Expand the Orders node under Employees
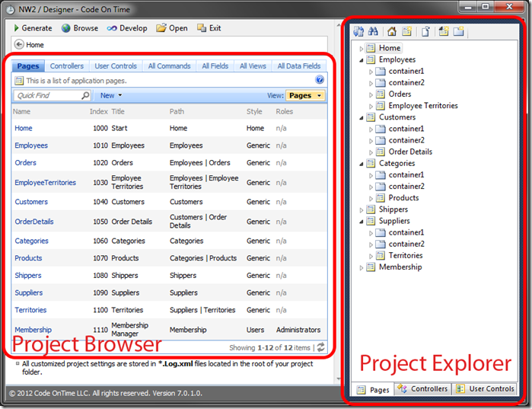 [371, 94]
